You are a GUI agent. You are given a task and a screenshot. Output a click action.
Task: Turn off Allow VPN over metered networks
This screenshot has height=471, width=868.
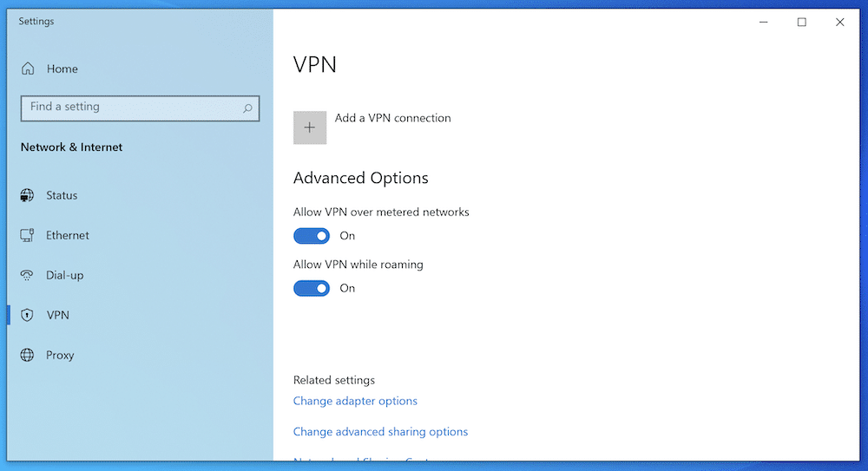pos(312,236)
